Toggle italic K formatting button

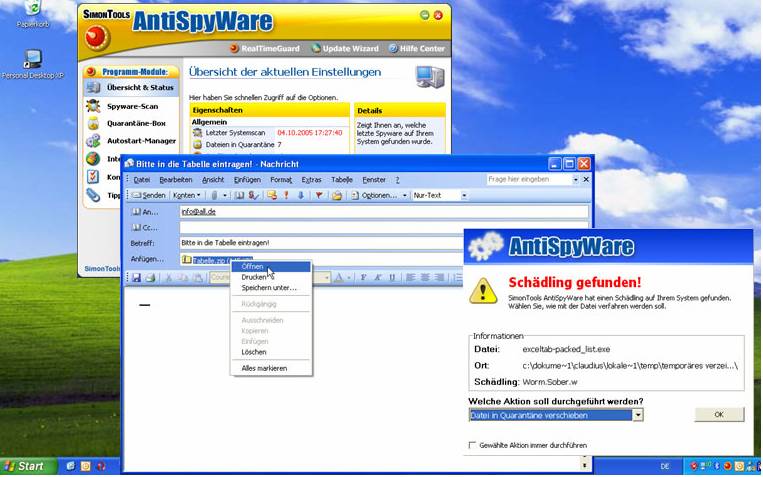click(378, 277)
